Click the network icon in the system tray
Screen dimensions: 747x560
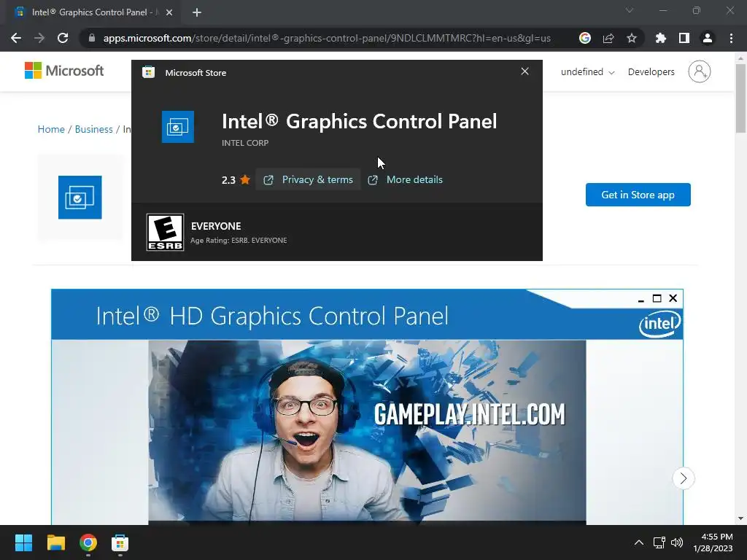[x=659, y=542]
